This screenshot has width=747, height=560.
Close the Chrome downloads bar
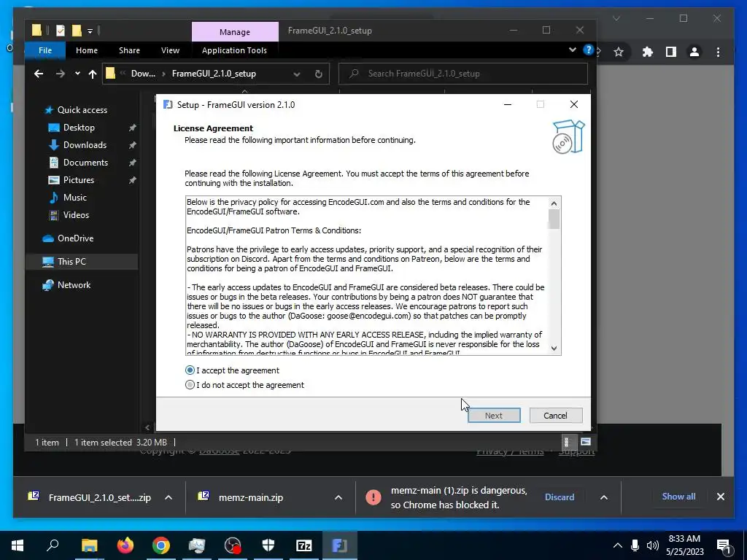[720, 497]
